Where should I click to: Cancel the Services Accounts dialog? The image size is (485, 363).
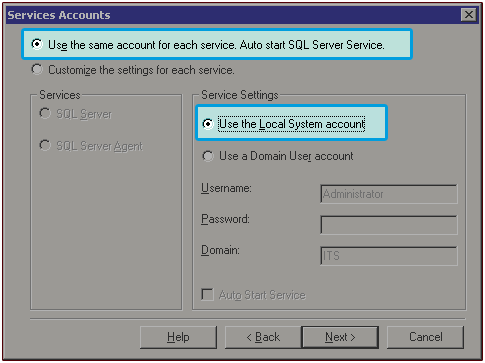click(x=425, y=337)
